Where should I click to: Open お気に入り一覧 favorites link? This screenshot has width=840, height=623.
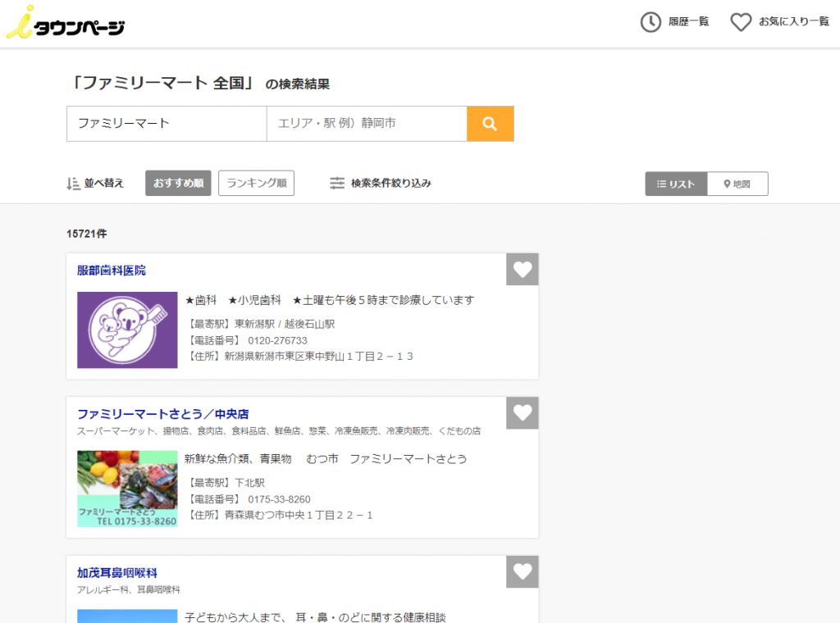(x=794, y=22)
